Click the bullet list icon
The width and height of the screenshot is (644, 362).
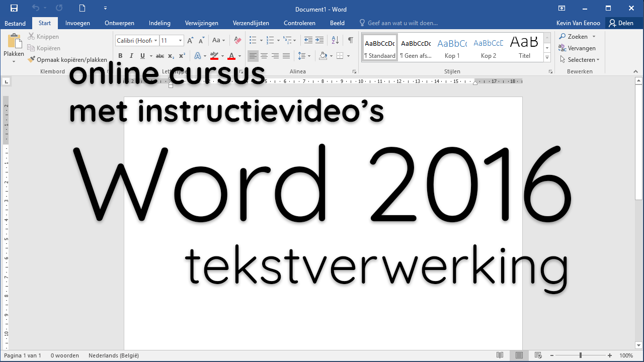253,40
